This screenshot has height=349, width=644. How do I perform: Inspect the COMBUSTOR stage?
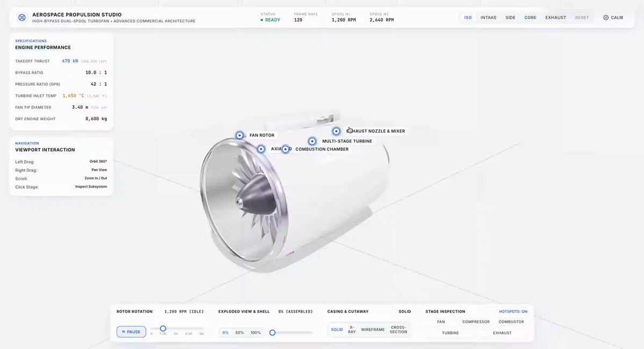(x=511, y=322)
